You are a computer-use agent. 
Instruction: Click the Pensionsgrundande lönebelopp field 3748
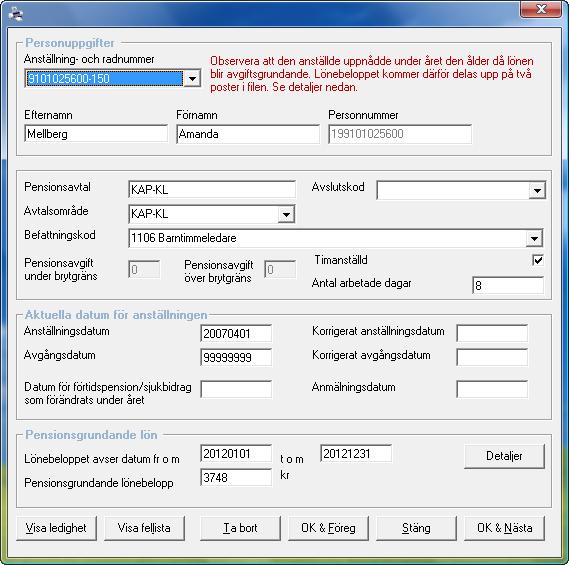[236, 477]
